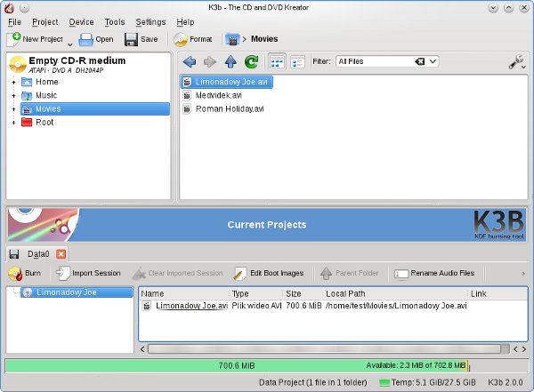534x392 pixels.
Task: Switch to icon view mode
Action: point(277,62)
